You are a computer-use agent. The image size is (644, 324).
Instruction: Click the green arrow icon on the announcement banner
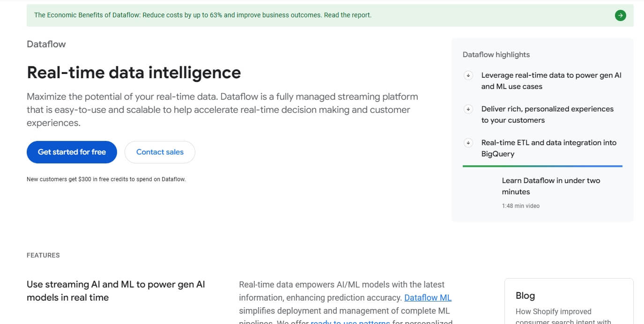click(620, 15)
